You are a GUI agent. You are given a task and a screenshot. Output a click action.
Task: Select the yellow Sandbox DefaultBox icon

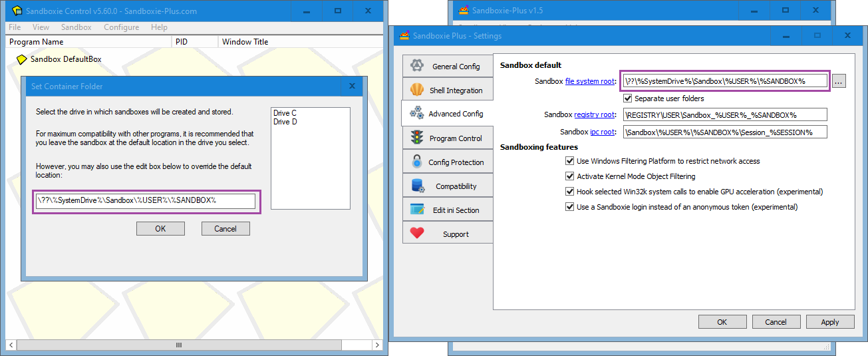tap(22, 59)
